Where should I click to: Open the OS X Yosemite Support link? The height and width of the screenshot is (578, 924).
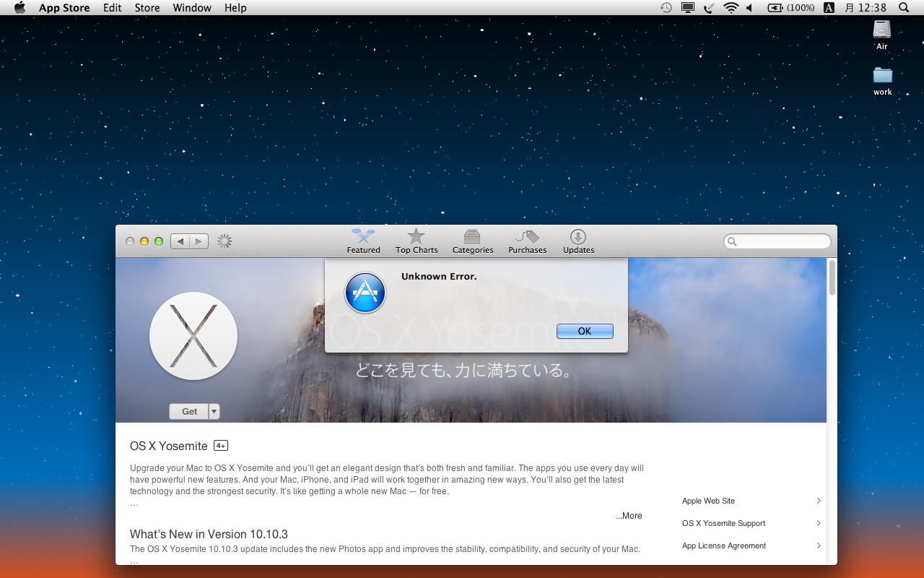[x=723, y=523]
